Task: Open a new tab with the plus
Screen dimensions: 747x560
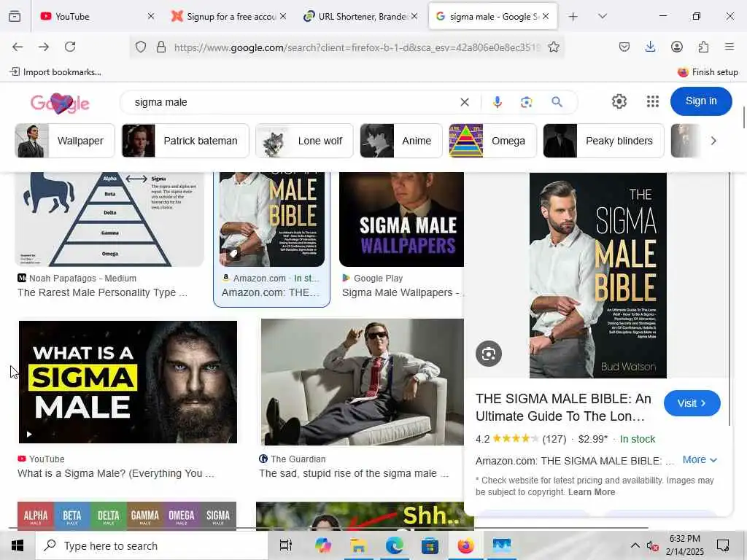Action: tap(573, 17)
